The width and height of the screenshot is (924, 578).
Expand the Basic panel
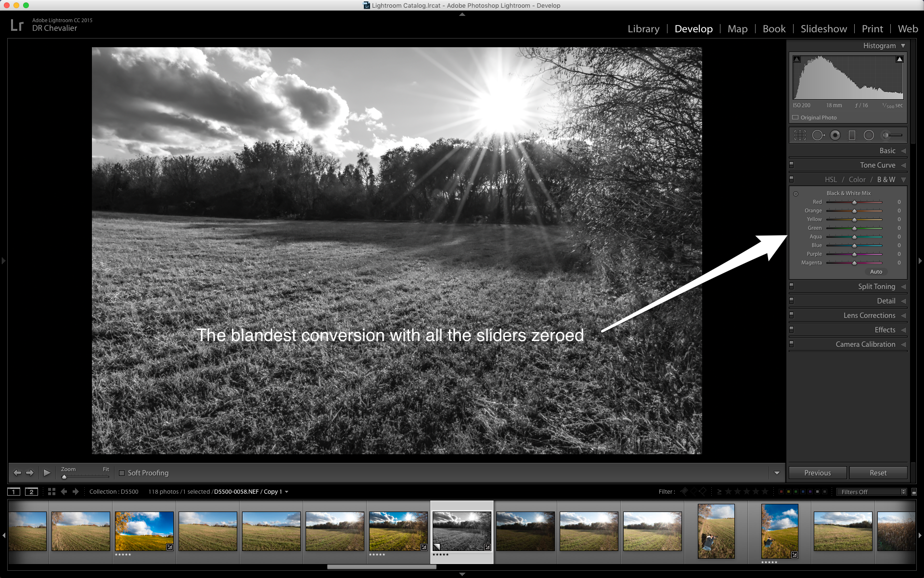(887, 151)
